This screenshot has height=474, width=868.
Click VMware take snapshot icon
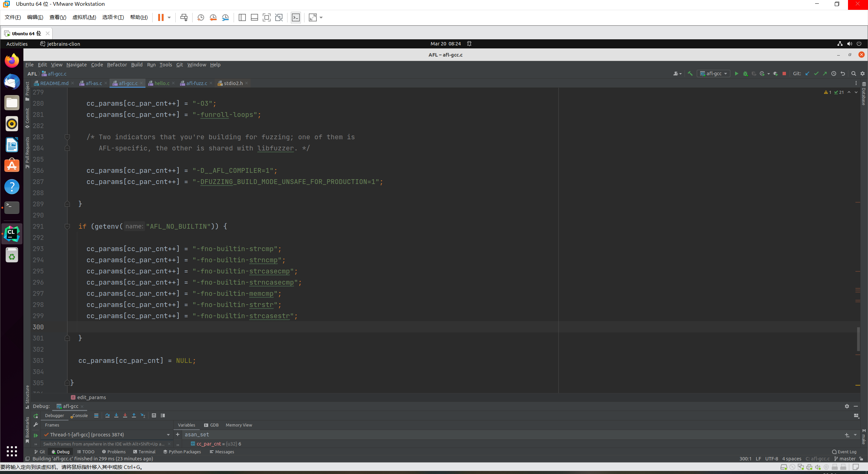pos(201,18)
